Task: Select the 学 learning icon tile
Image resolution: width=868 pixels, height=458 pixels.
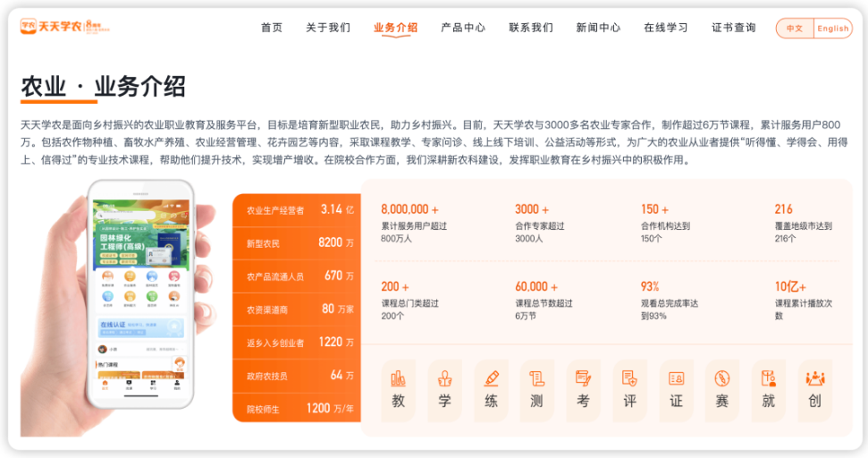Action: tap(444, 390)
